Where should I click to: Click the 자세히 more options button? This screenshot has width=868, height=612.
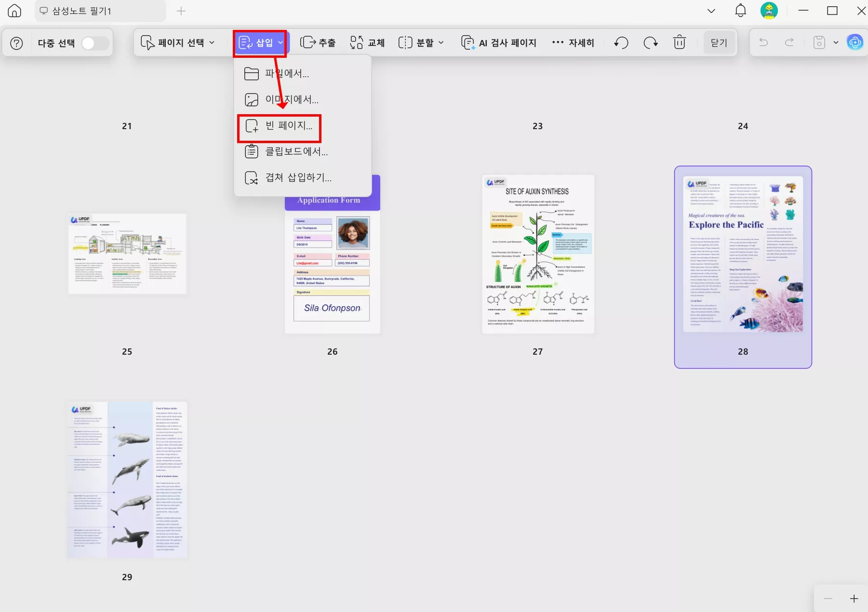coord(572,42)
